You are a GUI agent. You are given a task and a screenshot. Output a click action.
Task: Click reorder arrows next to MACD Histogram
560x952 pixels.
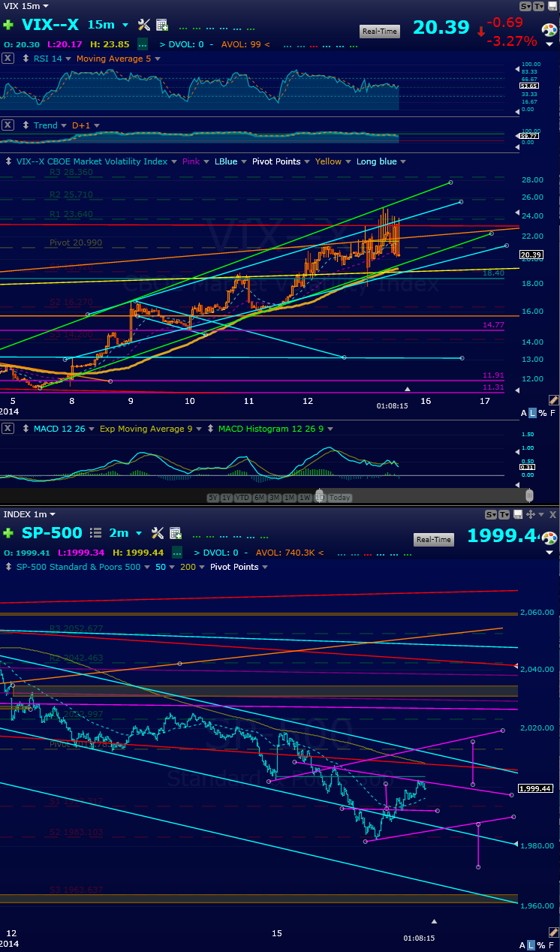211,429
